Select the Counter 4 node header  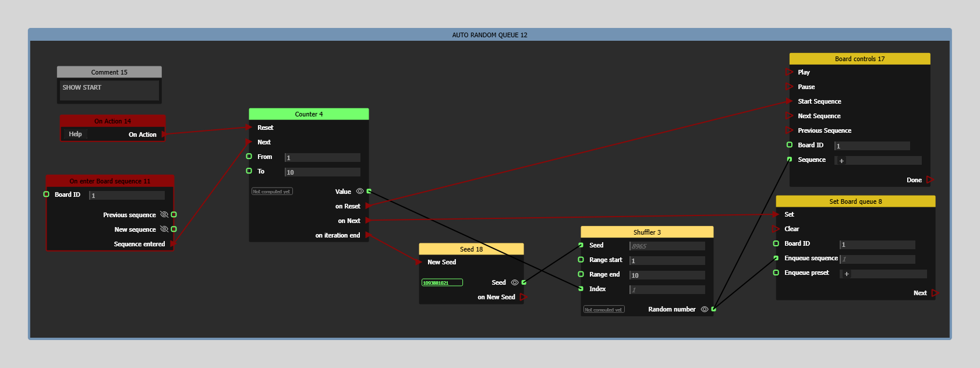tap(309, 114)
